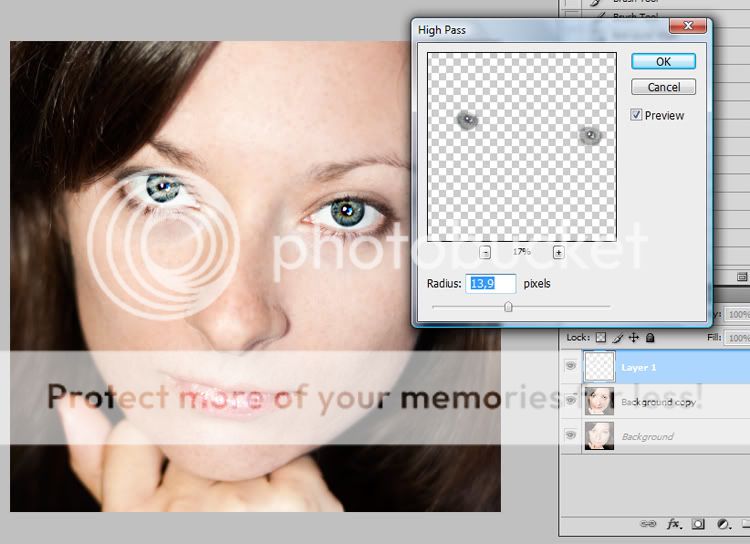
Task: Confirm High Pass with OK
Action: click(663, 61)
